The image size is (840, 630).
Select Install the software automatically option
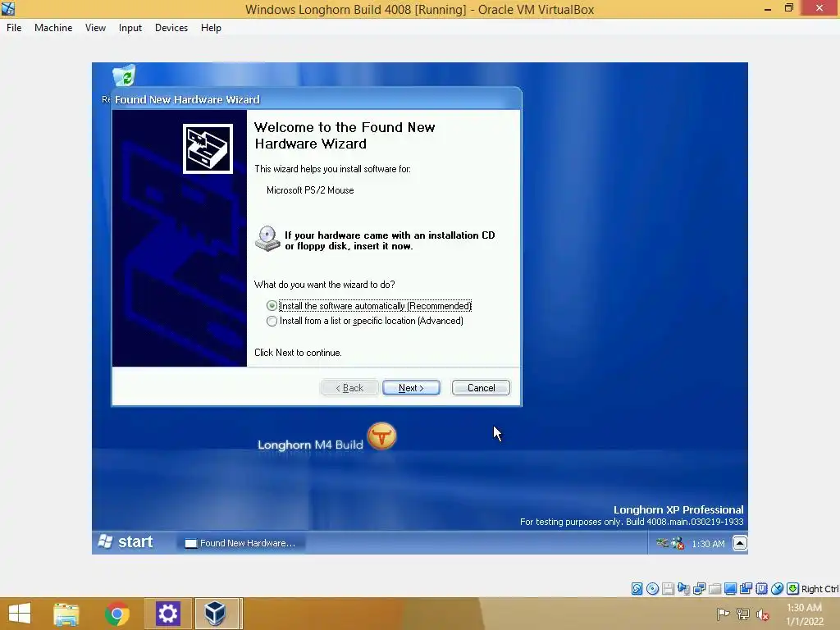coord(368,306)
